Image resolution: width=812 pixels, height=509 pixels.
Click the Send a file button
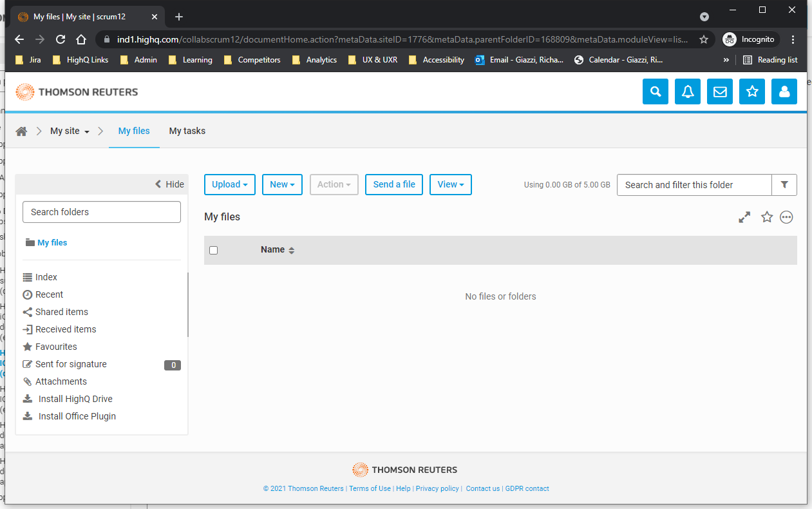[394, 184]
